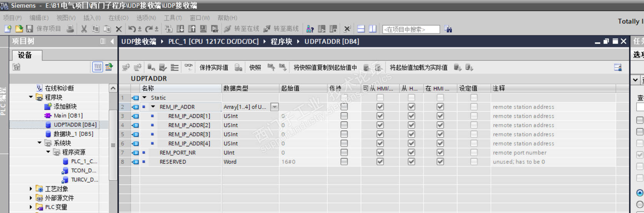Click the 转至在线 button
Screen dimensions: 644x213
pyautogui.click(x=242, y=29)
